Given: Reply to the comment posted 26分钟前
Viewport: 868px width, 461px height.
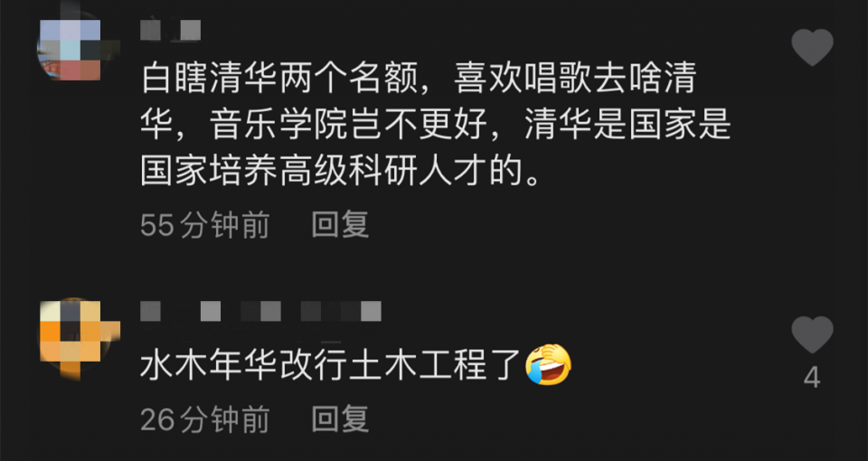Looking at the screenshot, I should coord(341,419).
